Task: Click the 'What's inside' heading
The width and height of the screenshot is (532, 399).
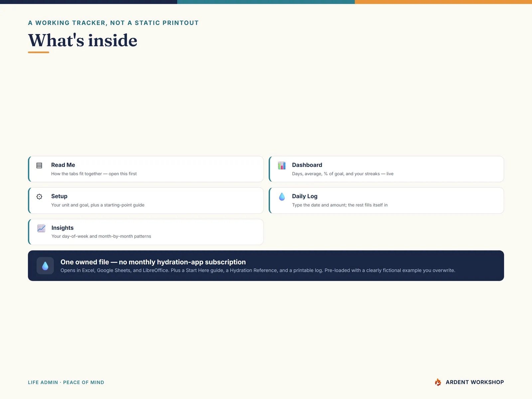Action: [x=83, y=41]
